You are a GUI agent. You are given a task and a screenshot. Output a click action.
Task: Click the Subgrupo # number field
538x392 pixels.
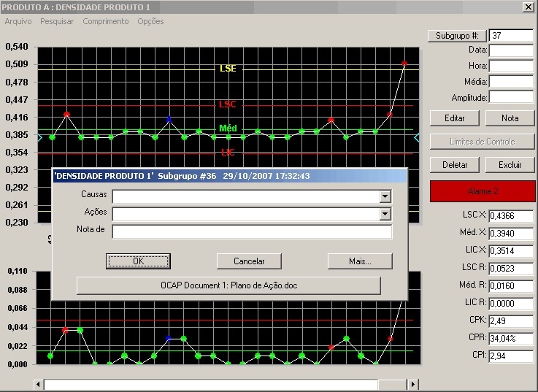511,36
